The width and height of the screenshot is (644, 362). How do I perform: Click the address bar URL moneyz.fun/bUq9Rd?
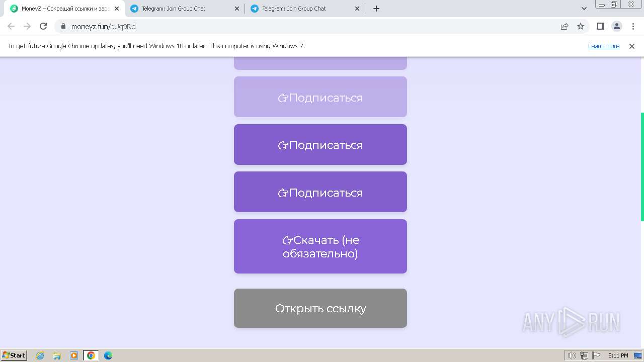click(x=104, y=27)
